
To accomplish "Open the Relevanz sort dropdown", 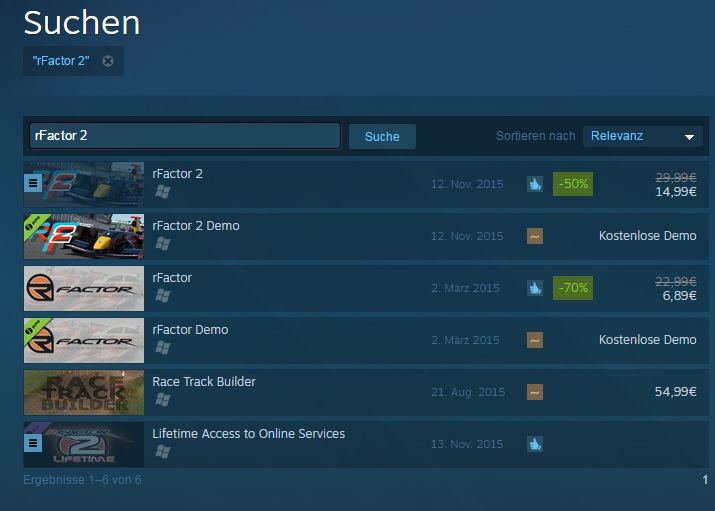I will click(642, 136).
